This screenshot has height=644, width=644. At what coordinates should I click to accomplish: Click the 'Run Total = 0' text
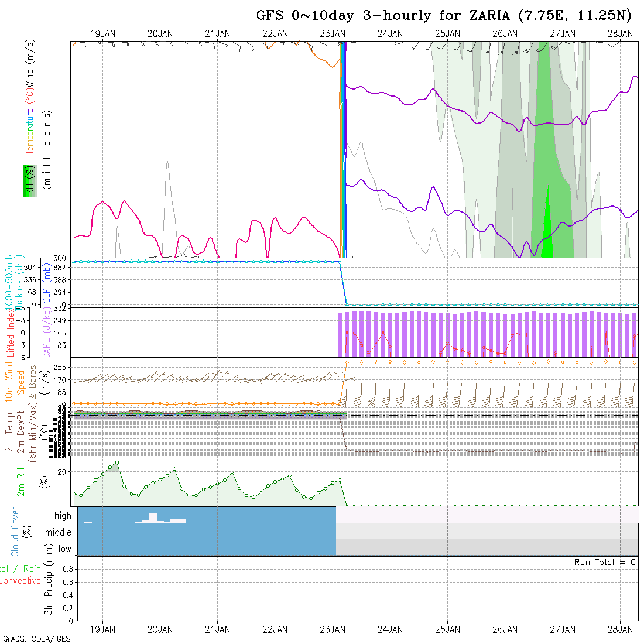605,562
